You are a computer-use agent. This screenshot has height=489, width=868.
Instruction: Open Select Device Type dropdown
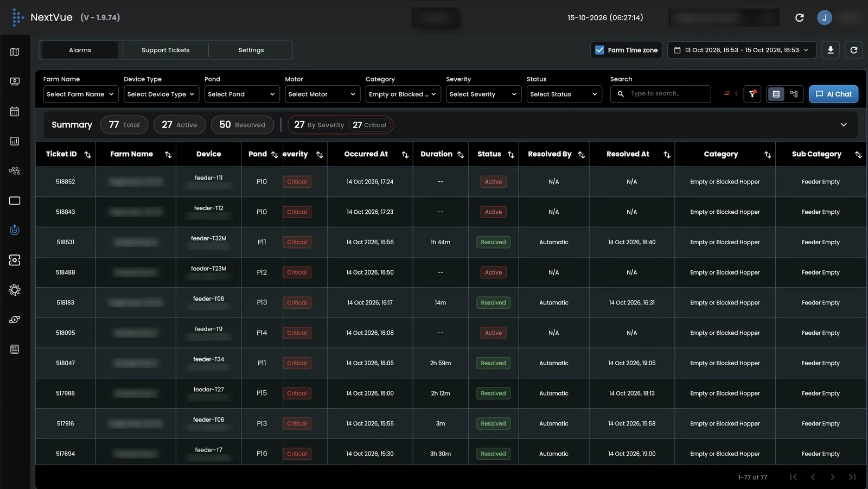161,94
